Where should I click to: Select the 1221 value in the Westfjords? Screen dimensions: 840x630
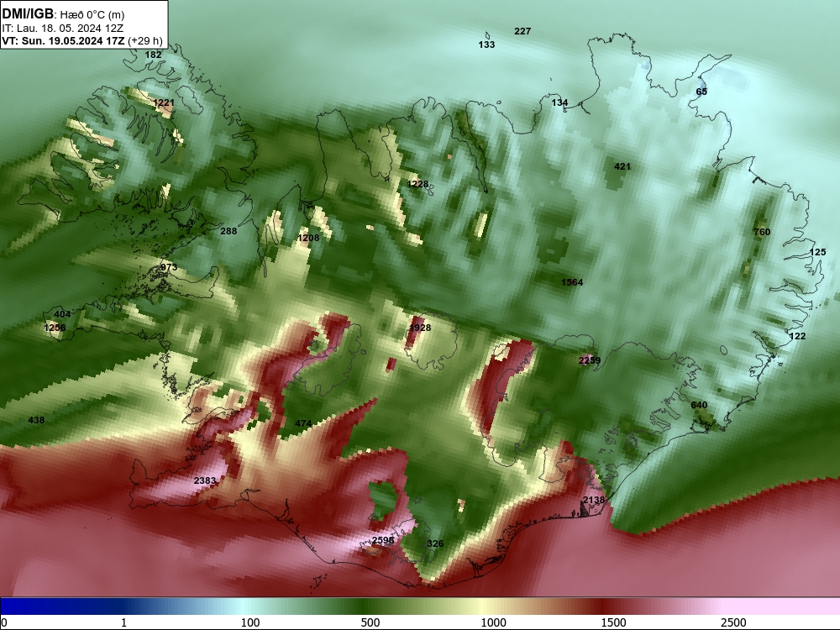[164, 102]
